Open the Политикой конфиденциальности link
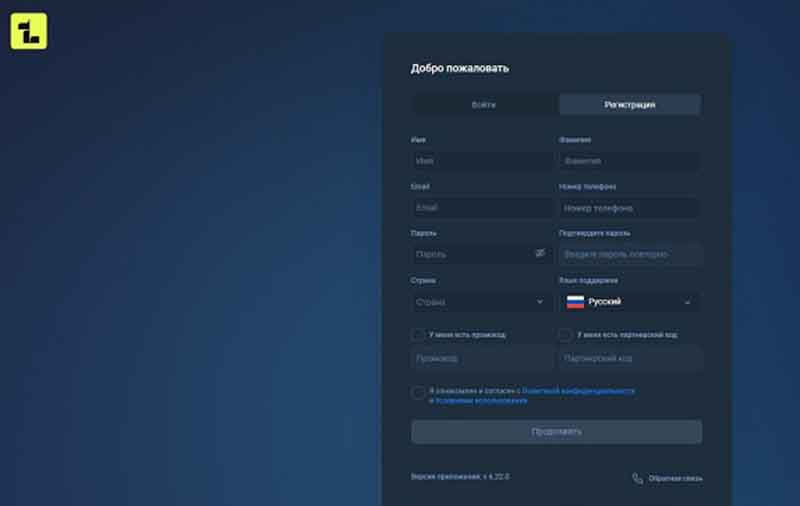The width and height of the screenshot is (800, 506). point(578,391)
